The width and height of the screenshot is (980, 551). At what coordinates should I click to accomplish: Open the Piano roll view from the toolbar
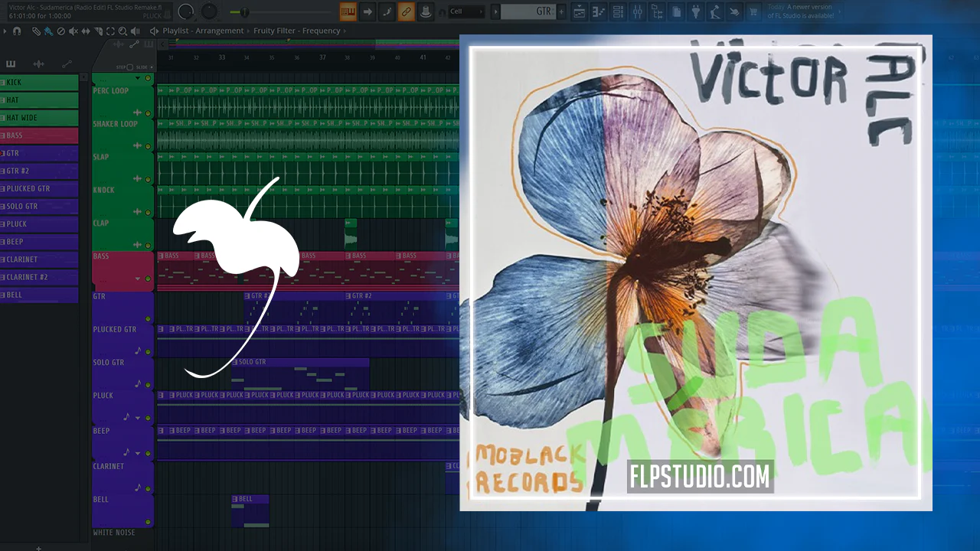pyautogui.click(x=599, y=11)
